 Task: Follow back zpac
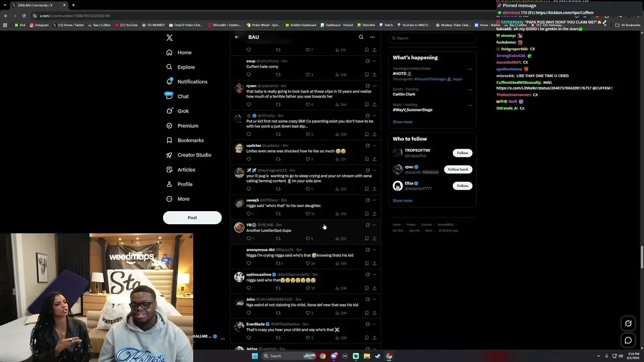(x=458, y=169)
